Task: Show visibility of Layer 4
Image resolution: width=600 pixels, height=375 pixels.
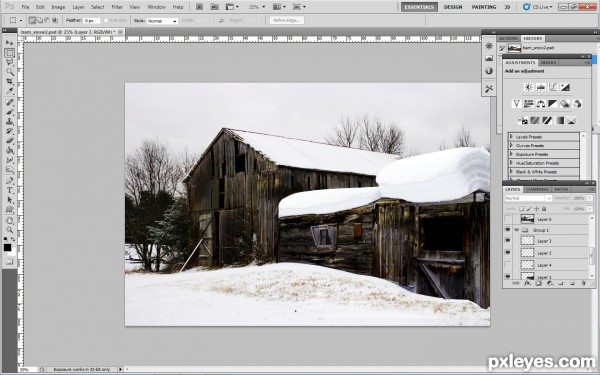Action: tap(508, 264)
